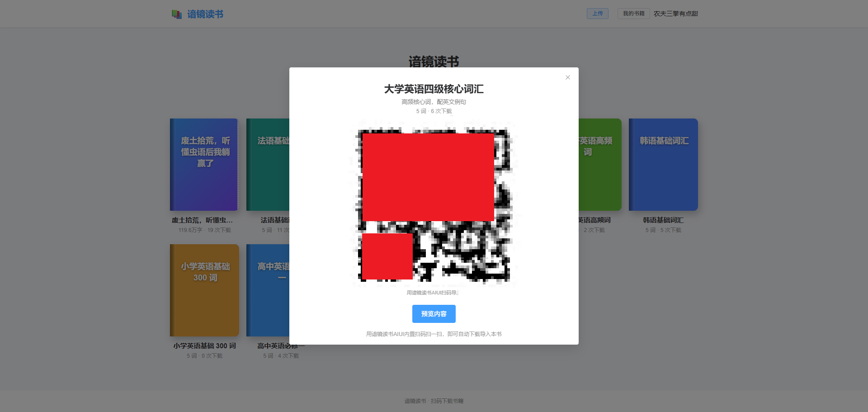
Task: Click the text 5 词 · 0 次下载
Action: (205, 356)
